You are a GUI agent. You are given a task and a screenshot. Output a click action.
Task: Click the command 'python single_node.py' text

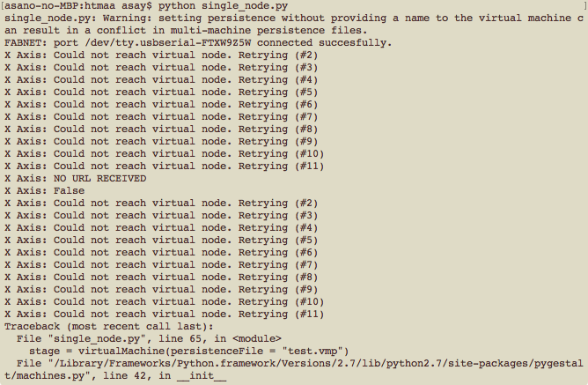[223, 6]
